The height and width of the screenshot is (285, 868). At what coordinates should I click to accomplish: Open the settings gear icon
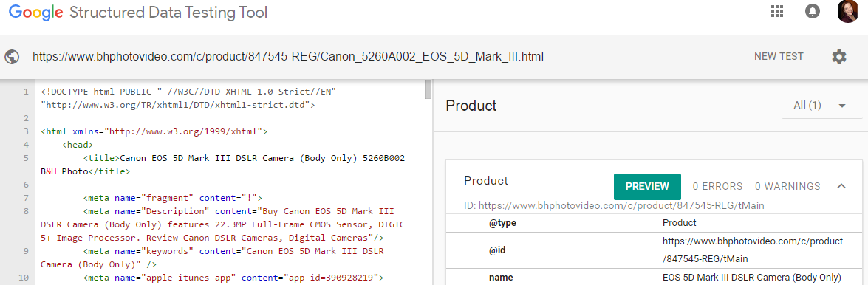(x=839, y=56)
